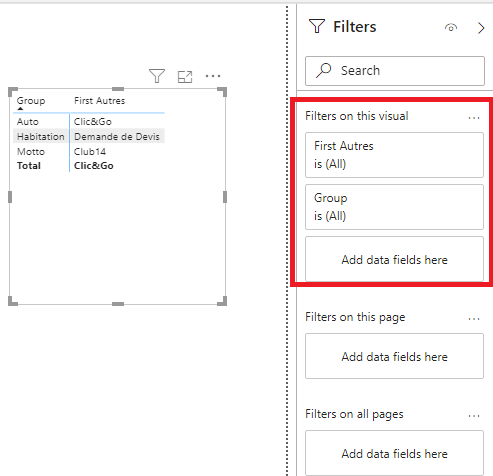Click Add data fields here under this page

(x=394, y=356)
